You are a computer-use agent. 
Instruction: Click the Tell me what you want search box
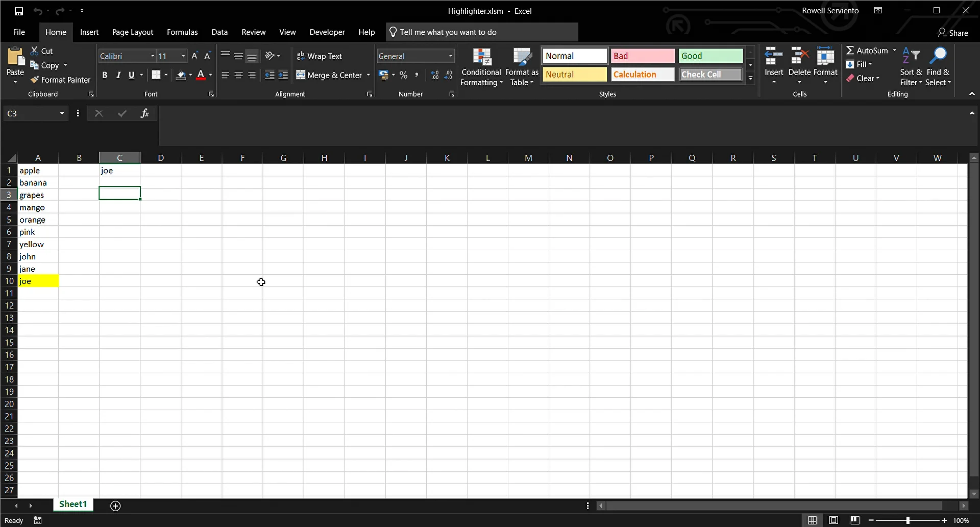pos(482,32)
